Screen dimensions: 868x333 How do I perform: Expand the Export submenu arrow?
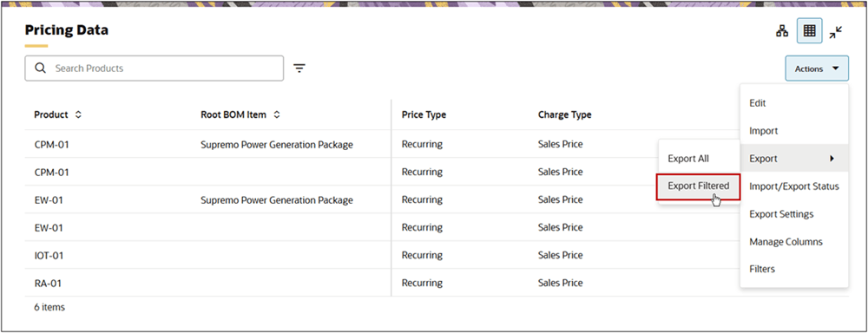(x=832, y=159)
